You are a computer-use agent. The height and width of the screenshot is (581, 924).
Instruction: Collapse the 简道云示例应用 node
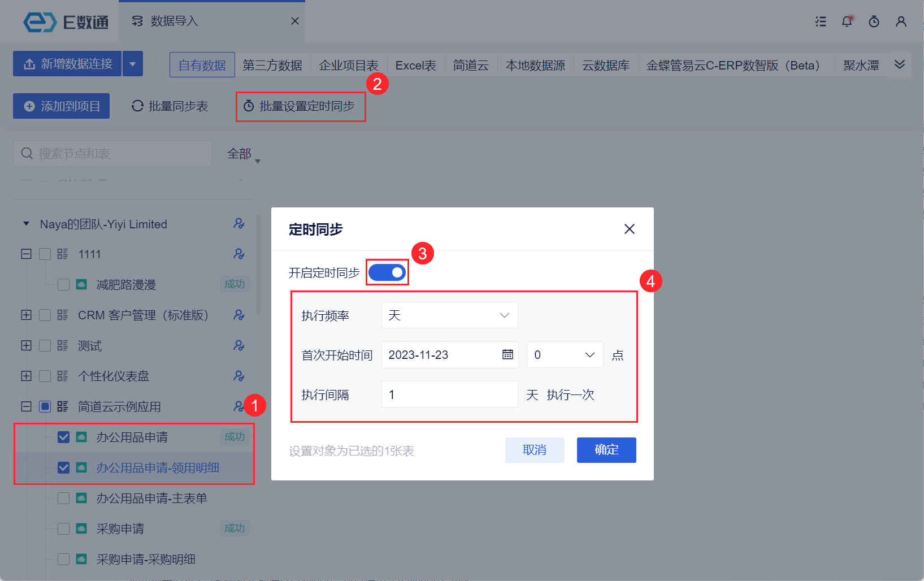click(26, 406)
